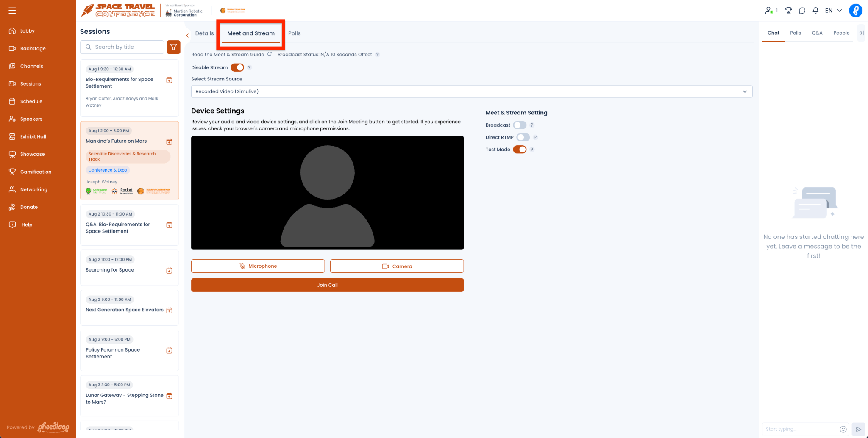Open the emoji picker in chat
The width and height of the screenshot is (868, 438).
[x=843, y=429]
